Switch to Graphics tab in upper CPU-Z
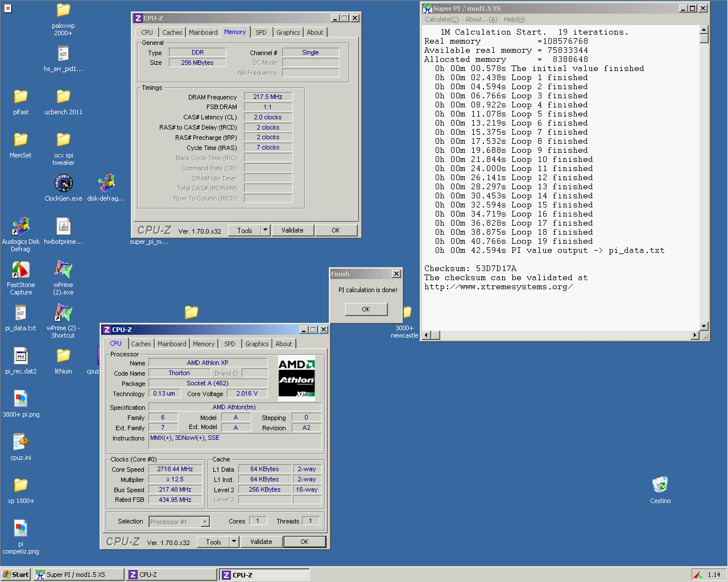The image size is (728, 582). 288,32
